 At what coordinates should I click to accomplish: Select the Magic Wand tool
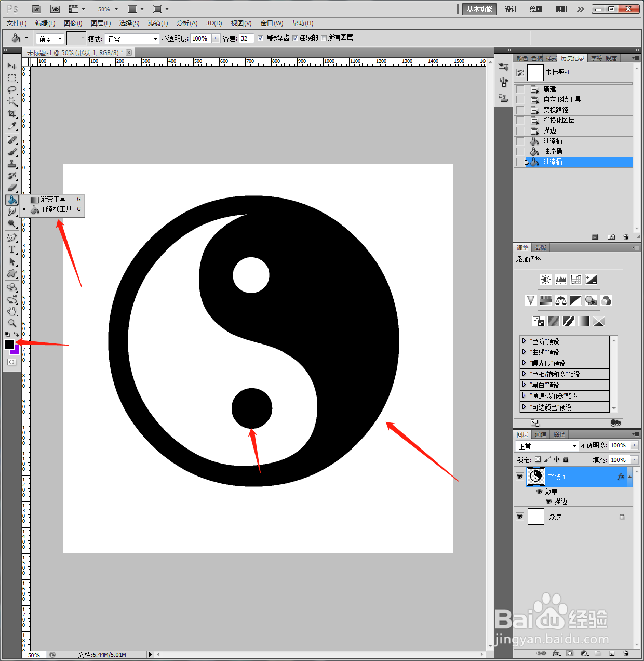tap(12, 102)
